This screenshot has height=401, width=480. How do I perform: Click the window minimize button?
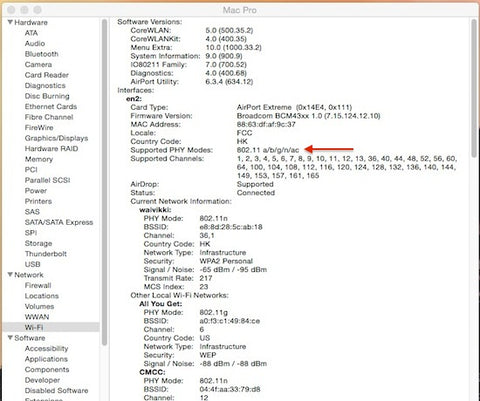(24, 10)
